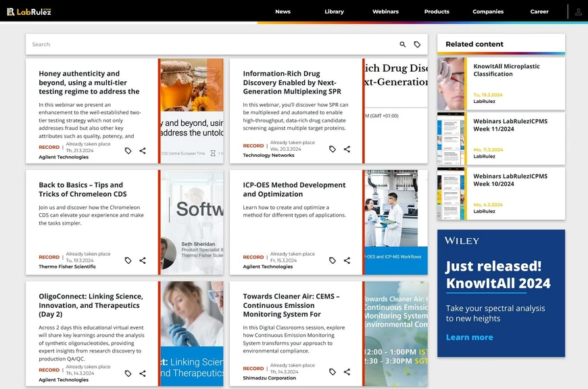The image size is (588, 389).
Task: Click the Related content heading
Action: (x=474, y=44)
